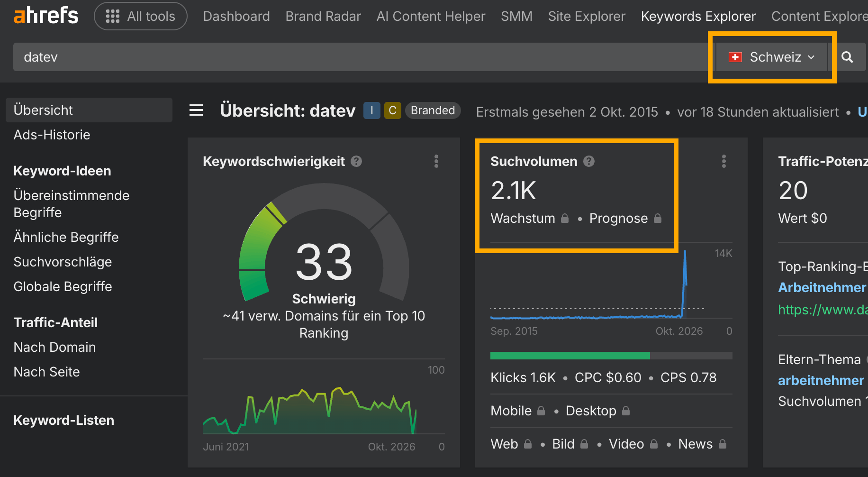Click the lock icon beside Bild
This screenshot has width=868, height=477.
[584, 444]
